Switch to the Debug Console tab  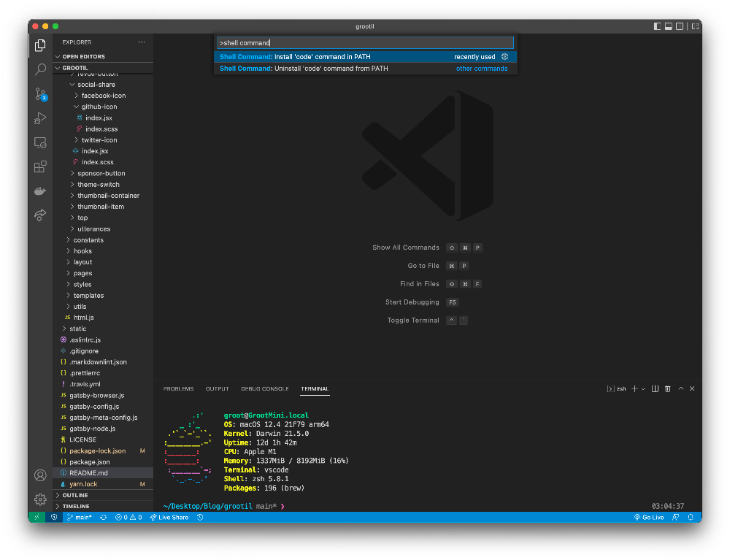[x=264, y=388]
